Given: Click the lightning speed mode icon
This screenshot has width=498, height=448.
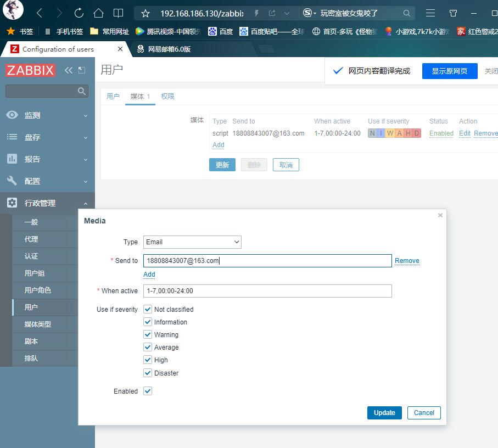Looking at the screenshot, I should point(256,13).
